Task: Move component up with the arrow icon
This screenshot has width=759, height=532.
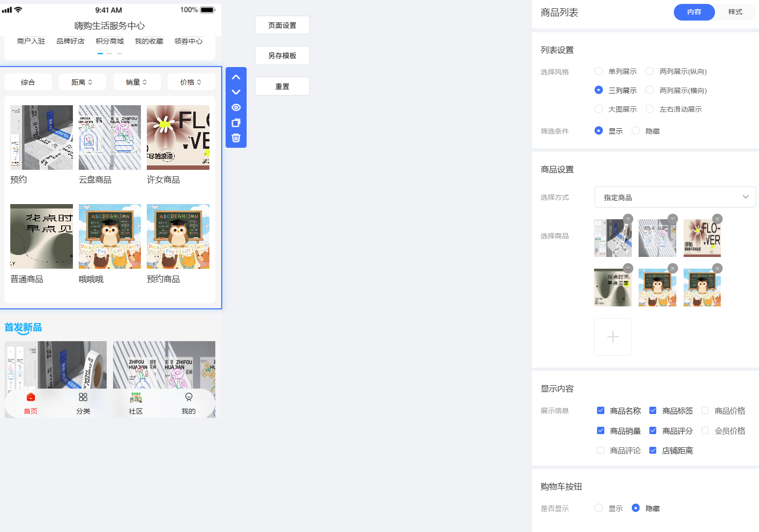Action: 236,77
